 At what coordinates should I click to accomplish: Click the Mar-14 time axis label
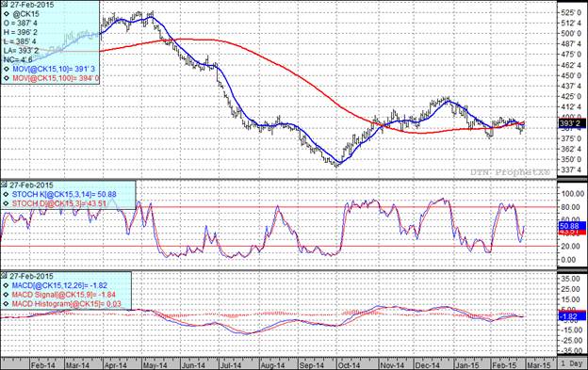point(77,364)
